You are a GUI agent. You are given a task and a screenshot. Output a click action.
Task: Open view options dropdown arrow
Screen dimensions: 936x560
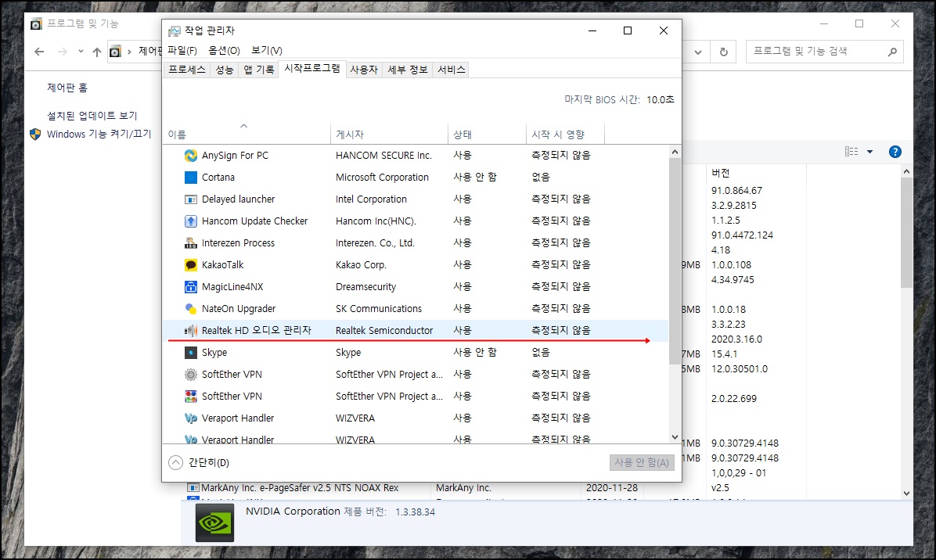pyautogui.click(x=869, y=152)
